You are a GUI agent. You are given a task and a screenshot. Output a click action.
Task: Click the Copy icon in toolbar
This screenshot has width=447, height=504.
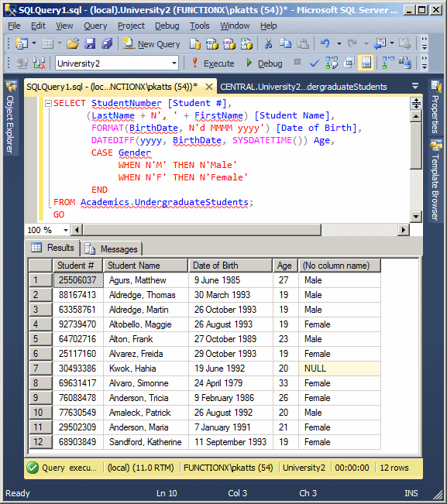285,43
